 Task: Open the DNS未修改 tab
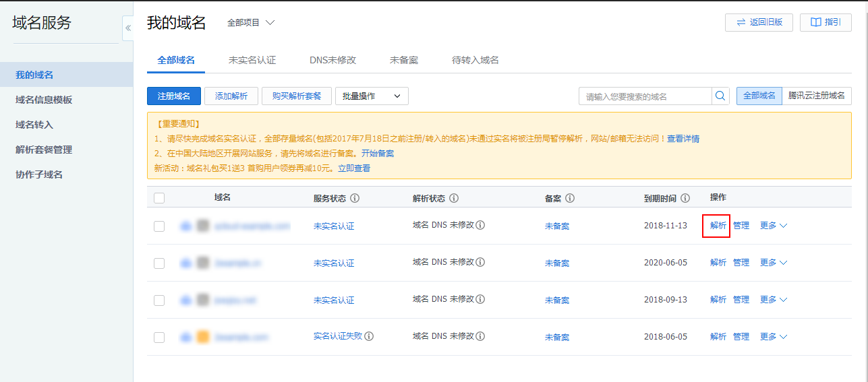point(332,60)
